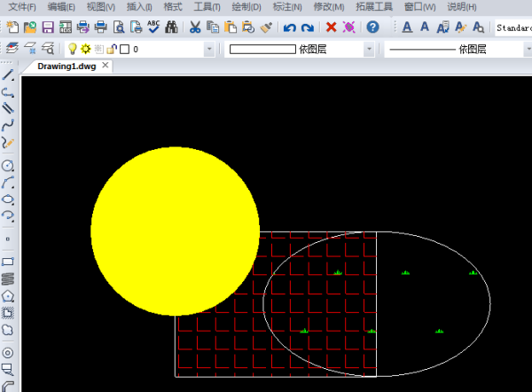Viewport: 532px width, 392px height.
Task: Click the open file folder icon
Action: (x=30, y=27)
